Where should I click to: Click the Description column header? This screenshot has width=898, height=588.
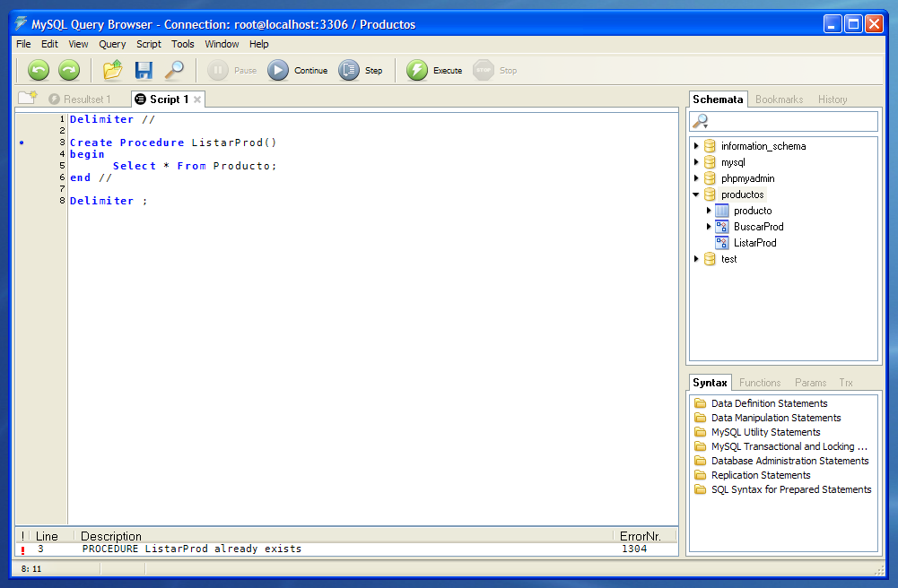tap(344, 536)
